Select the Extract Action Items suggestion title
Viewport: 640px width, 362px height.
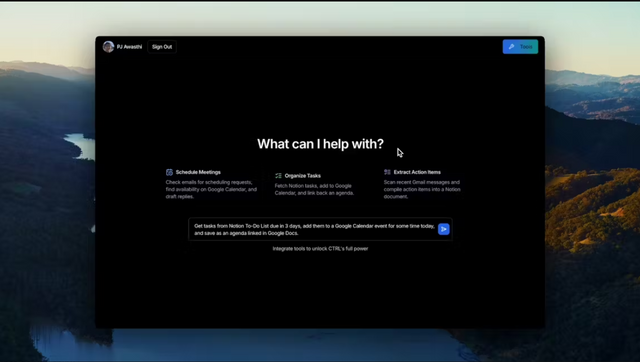(x=417, y=172)
